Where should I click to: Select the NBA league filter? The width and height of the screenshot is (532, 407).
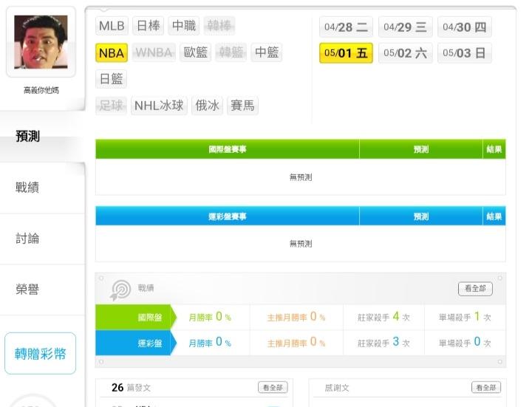tap(112, 53)
